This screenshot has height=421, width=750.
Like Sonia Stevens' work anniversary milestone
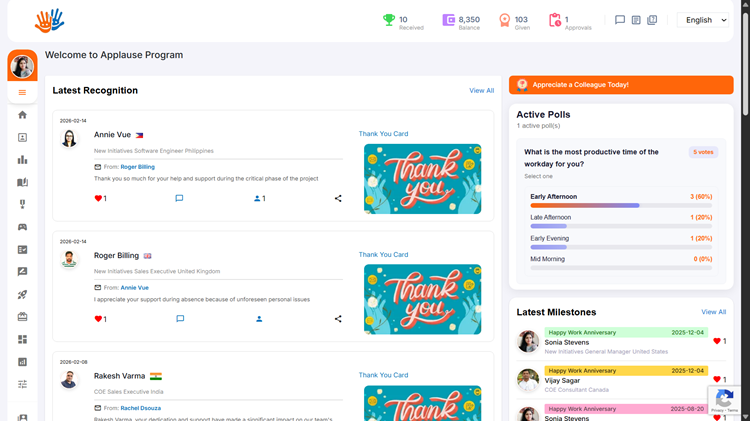(x=716, y=341)
